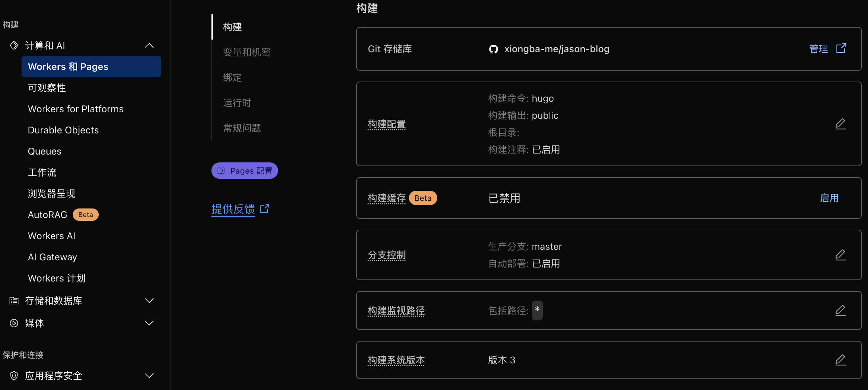Edit 构建配置 with the pencil icon
This screenshot has width=868, height=390.
coord(840,124)
